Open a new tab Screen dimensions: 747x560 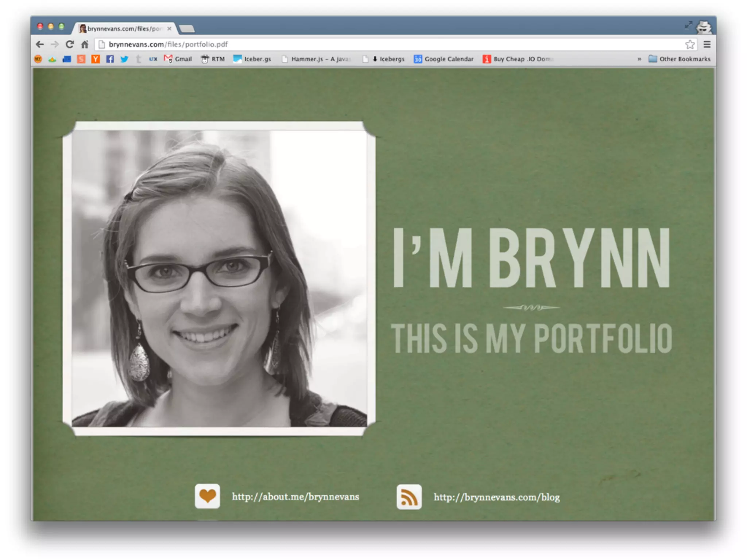[187, 29]
